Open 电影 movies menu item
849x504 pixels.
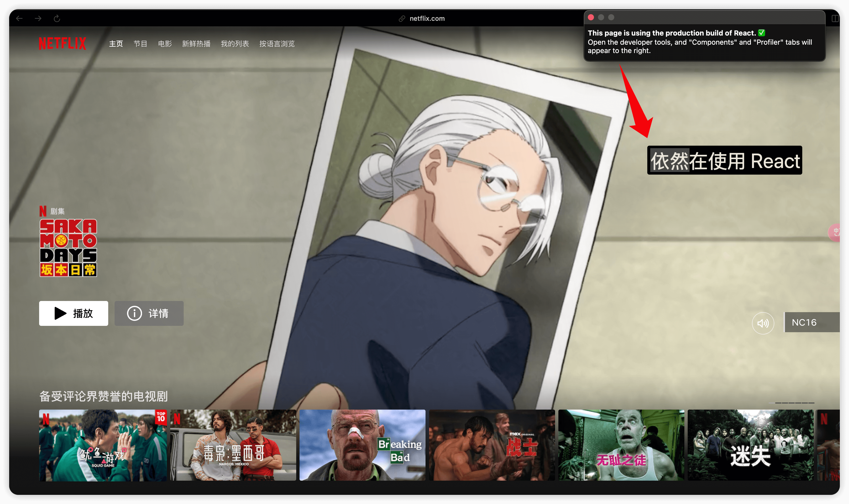coord(165,43)
